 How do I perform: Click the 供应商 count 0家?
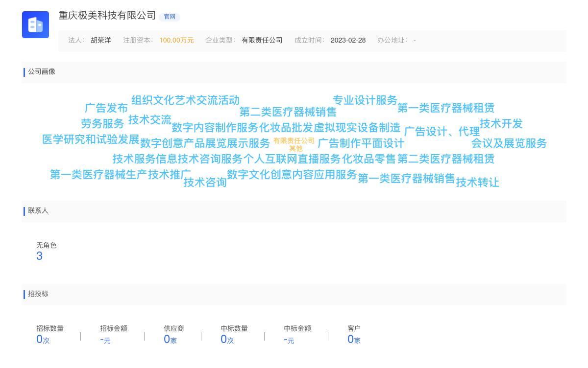170,339
